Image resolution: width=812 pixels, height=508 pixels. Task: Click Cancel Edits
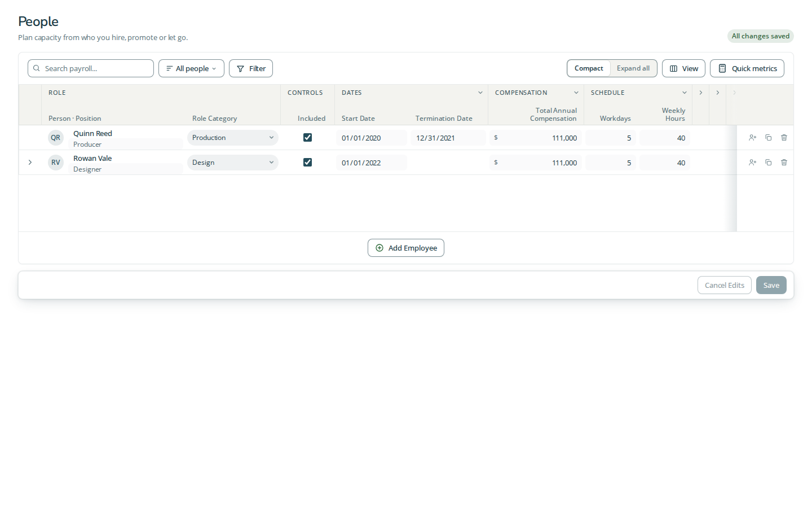[x=725, y=285]
